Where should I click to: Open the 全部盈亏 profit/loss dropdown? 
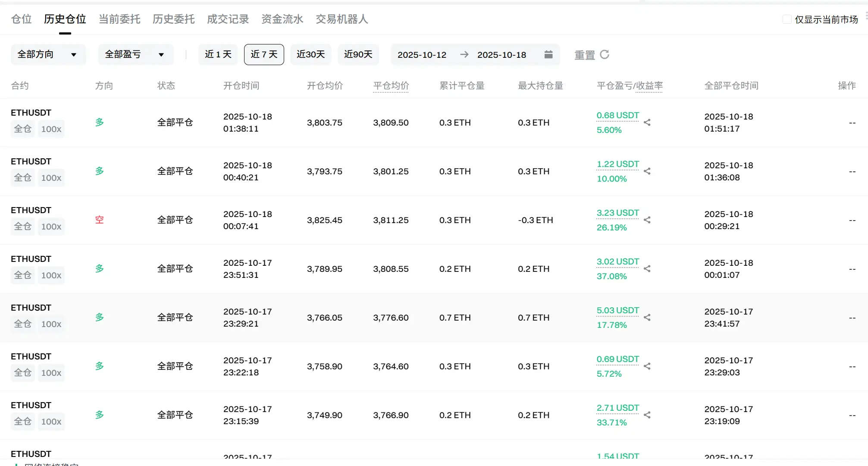(135, 54)
